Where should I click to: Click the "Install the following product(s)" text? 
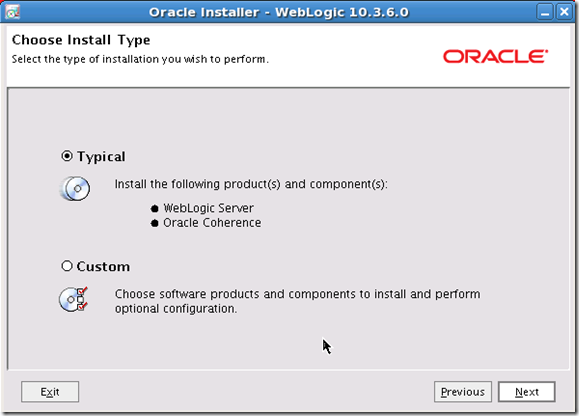point(251,184)
